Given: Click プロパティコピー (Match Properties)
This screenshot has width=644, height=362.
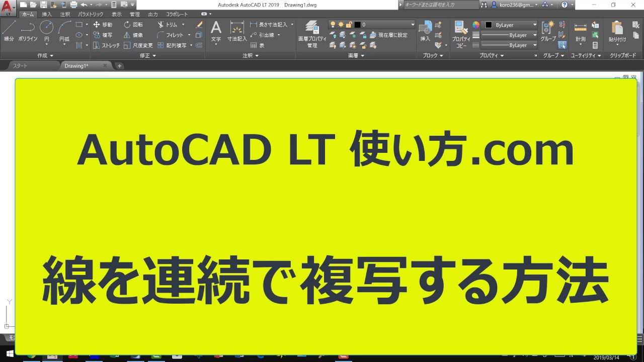Looking at the screenshot, I should (x=461, y=34).
